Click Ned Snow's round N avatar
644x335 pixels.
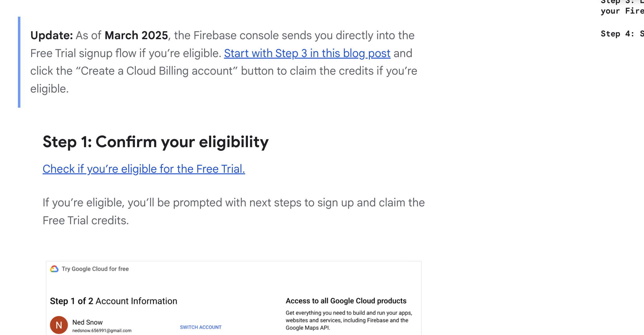click(59, 325)
